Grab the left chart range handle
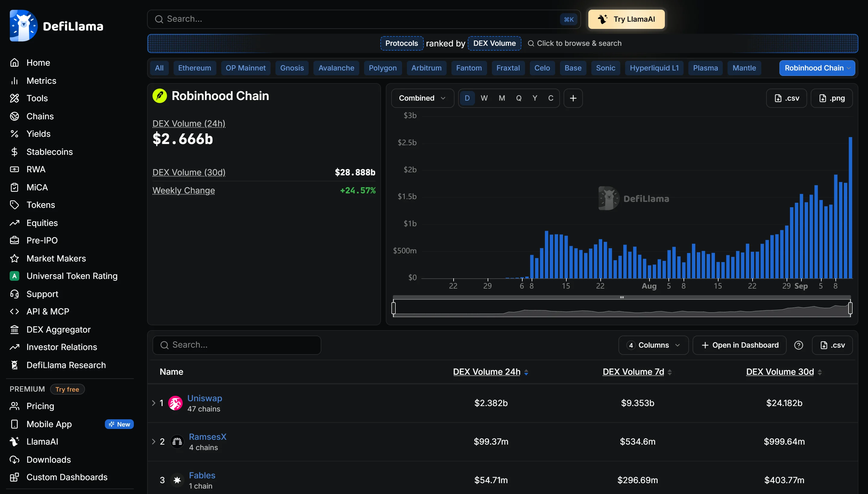 click(393, 308)
